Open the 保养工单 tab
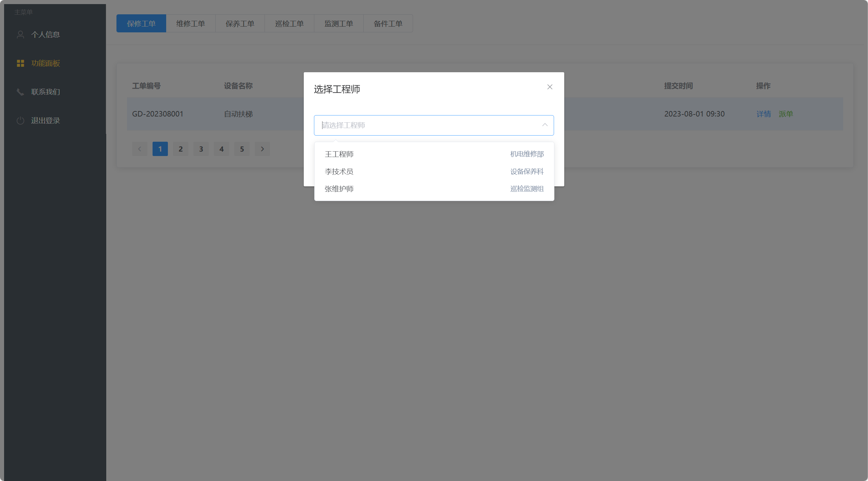Viewport: 868px width, 481px height. click(240, 24)
